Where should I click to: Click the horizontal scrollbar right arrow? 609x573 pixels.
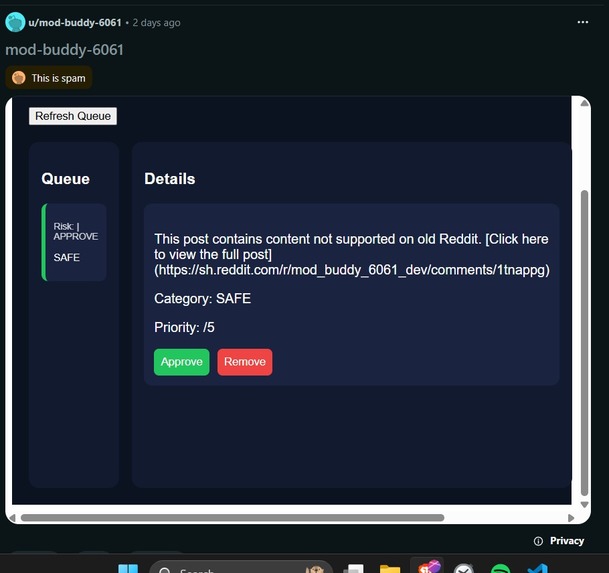point(571,518)
